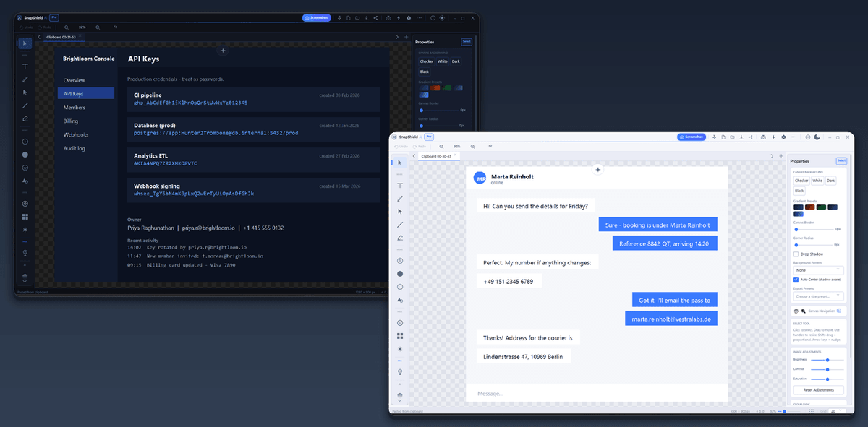Open the four-square grid tool in dark window
Screen dimensions: 868x427
click(25, 216)
